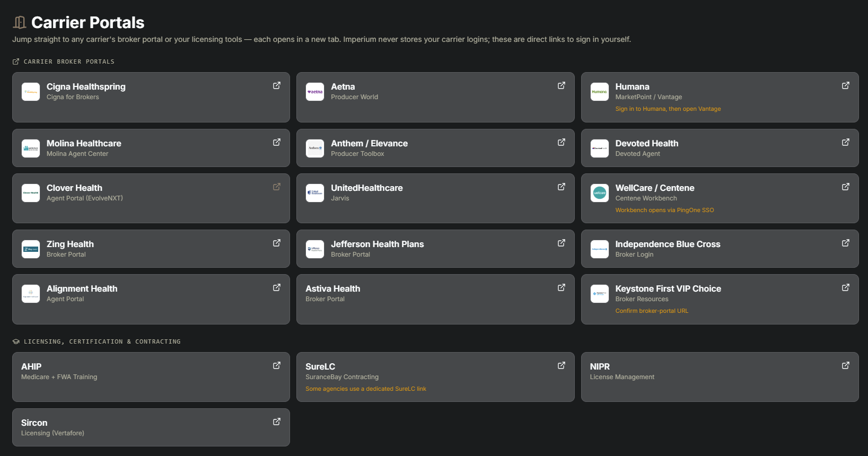
Task: Open the UnitedHealthcare title link
Action: (x=367, y=188)
